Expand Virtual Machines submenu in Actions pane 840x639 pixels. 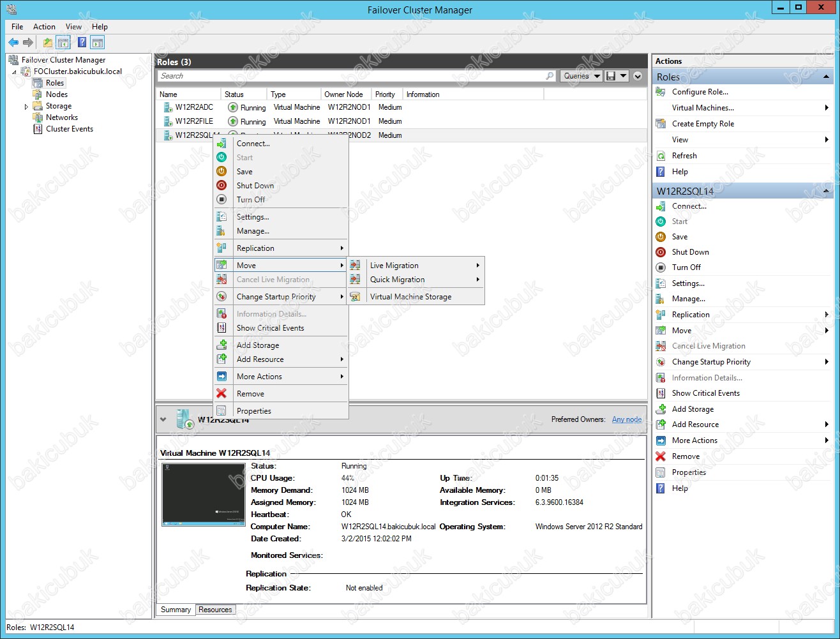pos(827,108)
